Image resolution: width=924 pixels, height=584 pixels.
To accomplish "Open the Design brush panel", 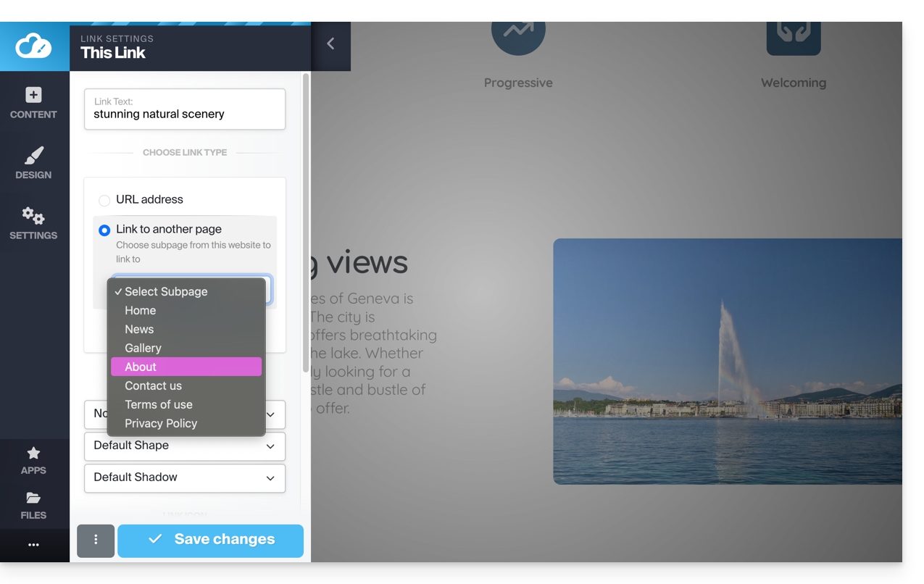I will click(33, 163).
